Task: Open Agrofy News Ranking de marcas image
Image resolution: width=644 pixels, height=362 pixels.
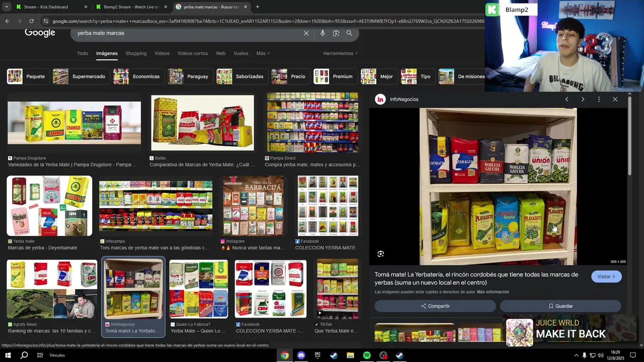Action: [52, 289]
